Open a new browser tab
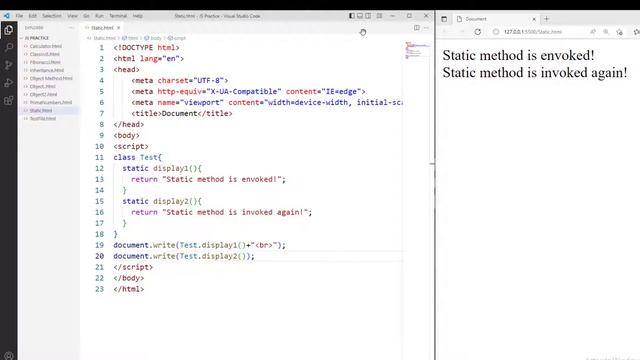The height and width of the screenshot is (360, 640). point(547,19)
